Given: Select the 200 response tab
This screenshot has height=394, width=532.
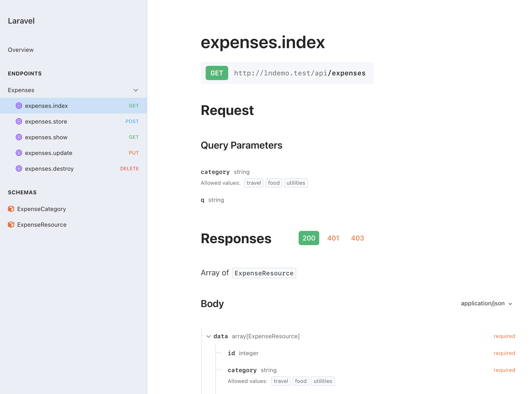Looking at the screenshot, I should point(309,238).
